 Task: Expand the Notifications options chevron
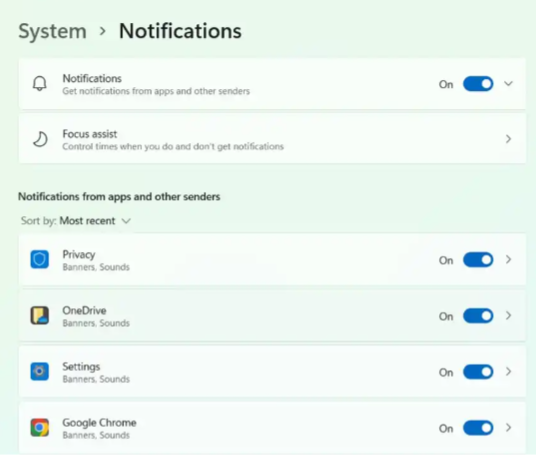508,84
